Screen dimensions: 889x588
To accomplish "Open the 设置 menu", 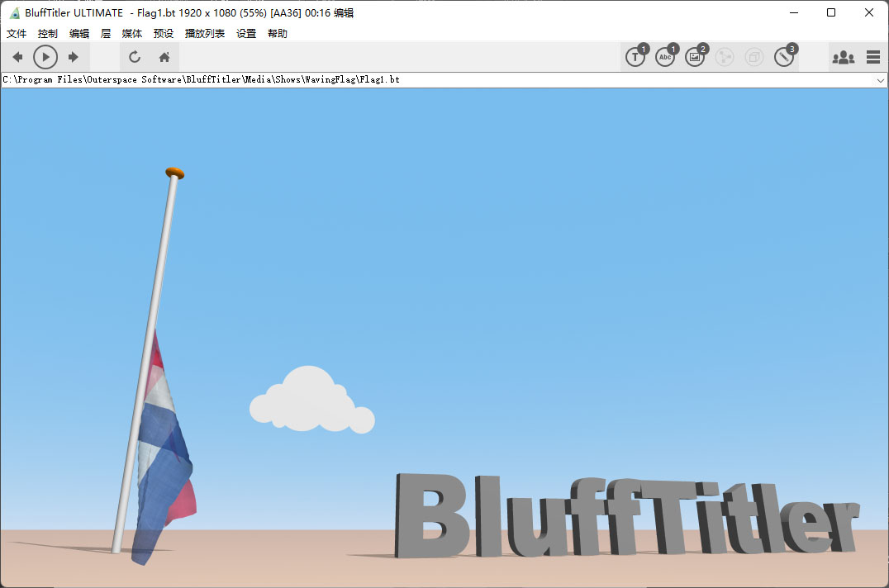I will [x=246, y=33].
